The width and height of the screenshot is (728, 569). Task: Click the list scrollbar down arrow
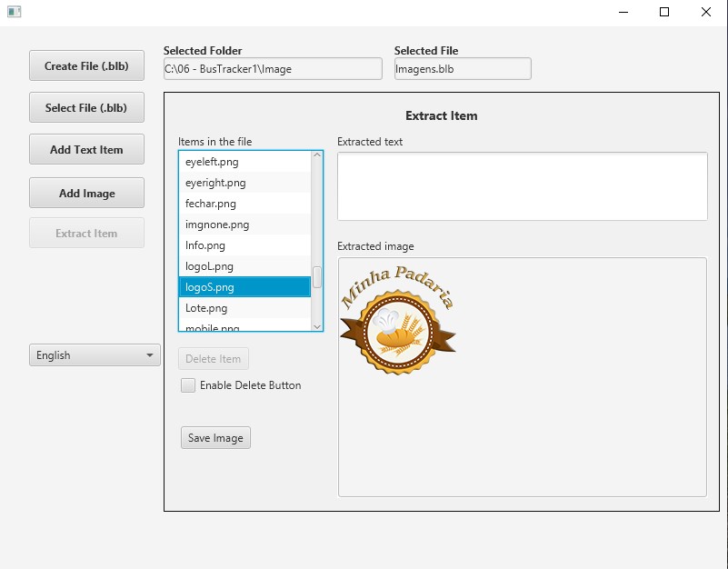point(317,326)
